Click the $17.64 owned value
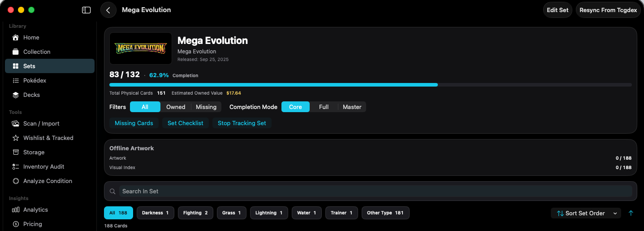The width and height of the screenshot is (644, 231). coord(233,93)
